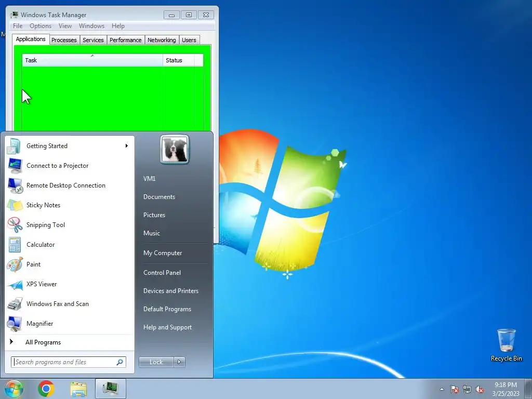This screenshot has width=532, height=399.
Task: Show hidden tray icons arrow
Action: (442, 389)
